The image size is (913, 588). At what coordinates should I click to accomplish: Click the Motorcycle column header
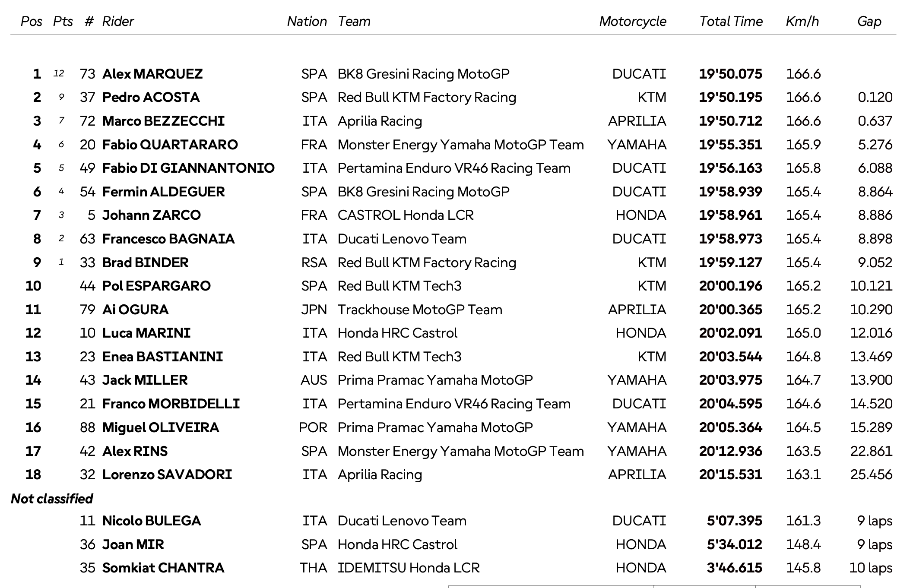(x=633, y=22)
